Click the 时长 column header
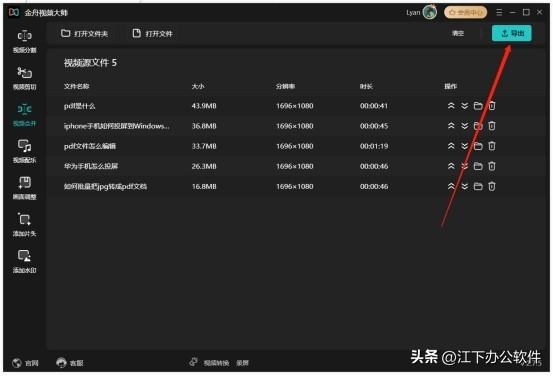Image resolution: width=553 pixels, height=376 pixels. coord(366,86)
